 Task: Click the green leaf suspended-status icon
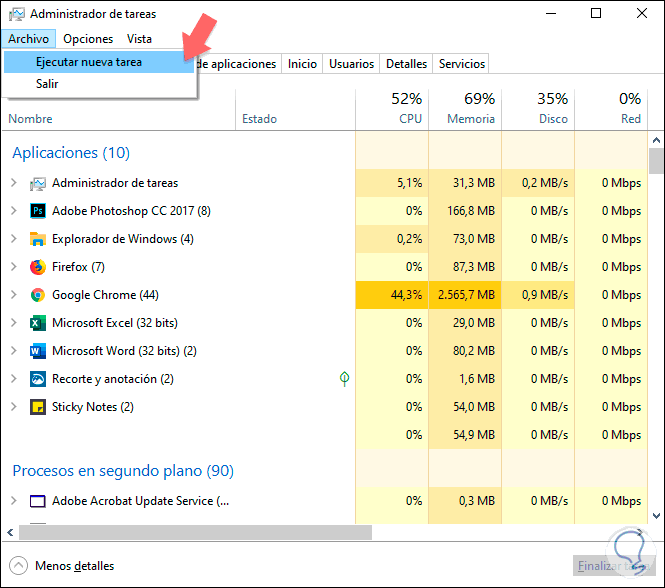click(x=344, y=378)
